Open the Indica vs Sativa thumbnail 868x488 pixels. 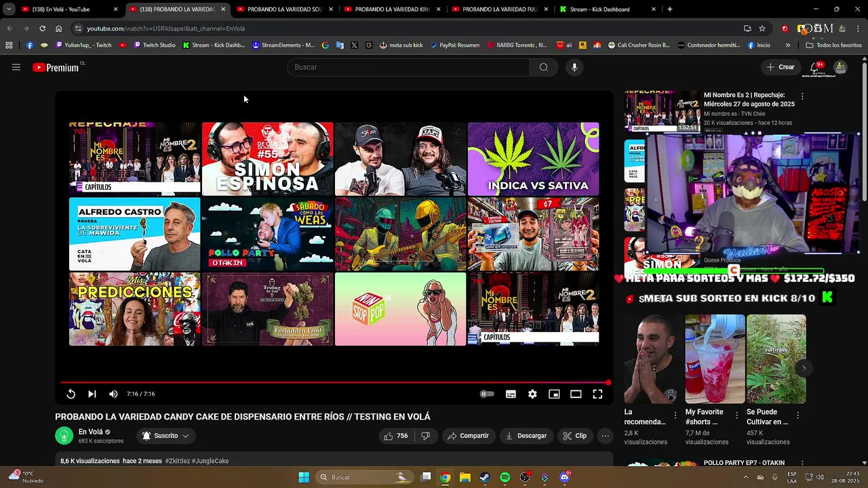coord(533,159)
